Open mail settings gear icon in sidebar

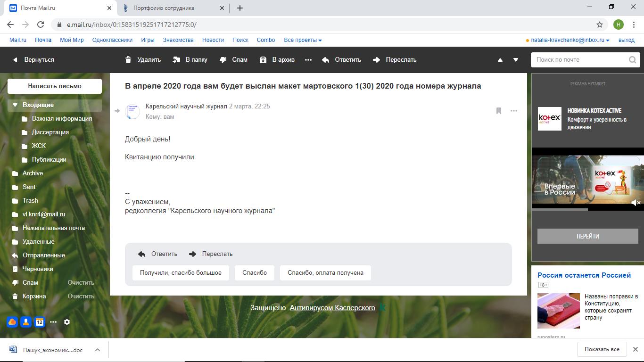click(x=67, y=322)
